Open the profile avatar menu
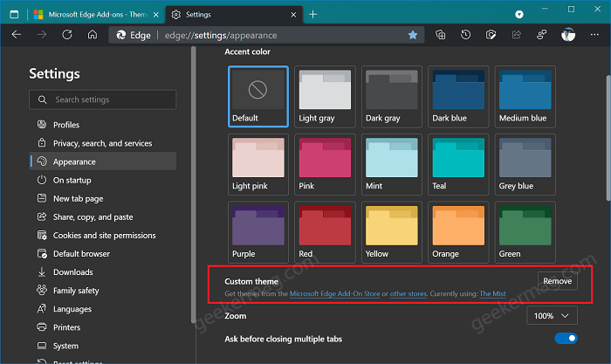The height and width of the screenshot is (364, 611). (x=568, y=35)
